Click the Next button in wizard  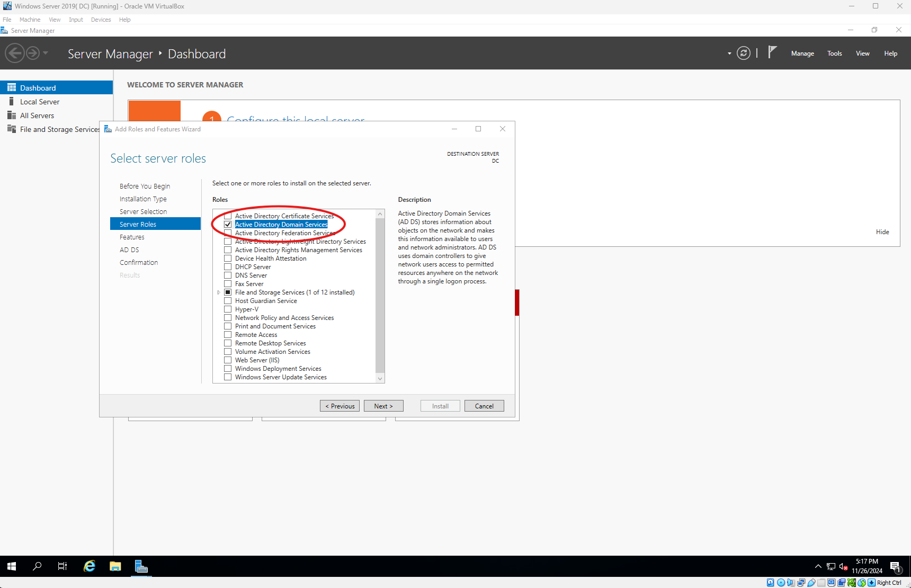383,406
